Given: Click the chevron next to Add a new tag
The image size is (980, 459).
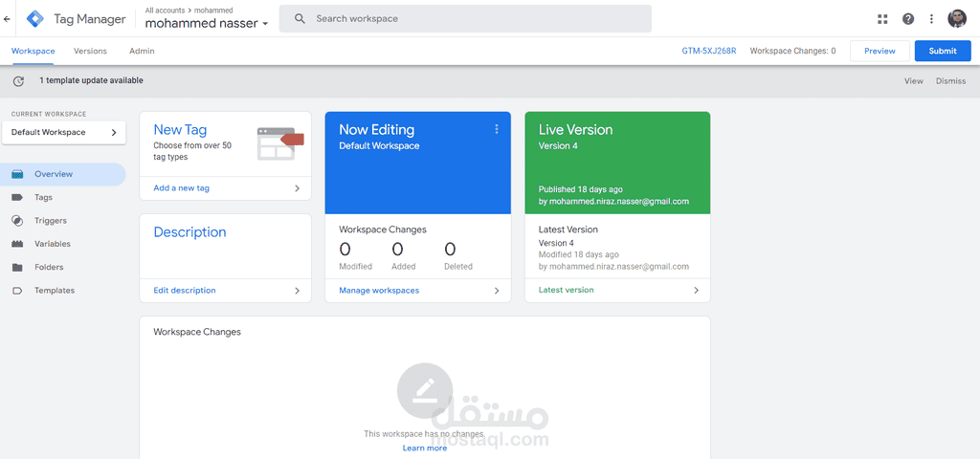Looking at the screenshot, I should click(x=298, y=188).
